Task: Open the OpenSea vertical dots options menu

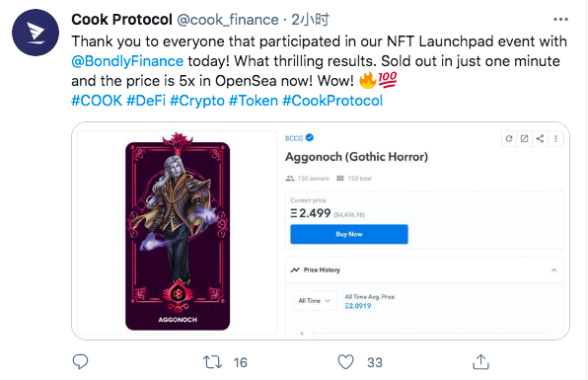Action: pyautogui.click(x=555, y=139)
